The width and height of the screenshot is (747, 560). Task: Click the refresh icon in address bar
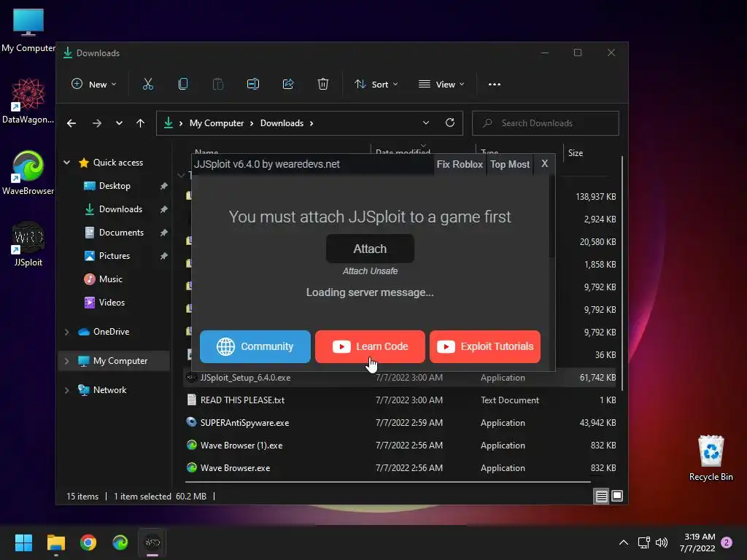(x=449, y=122)
